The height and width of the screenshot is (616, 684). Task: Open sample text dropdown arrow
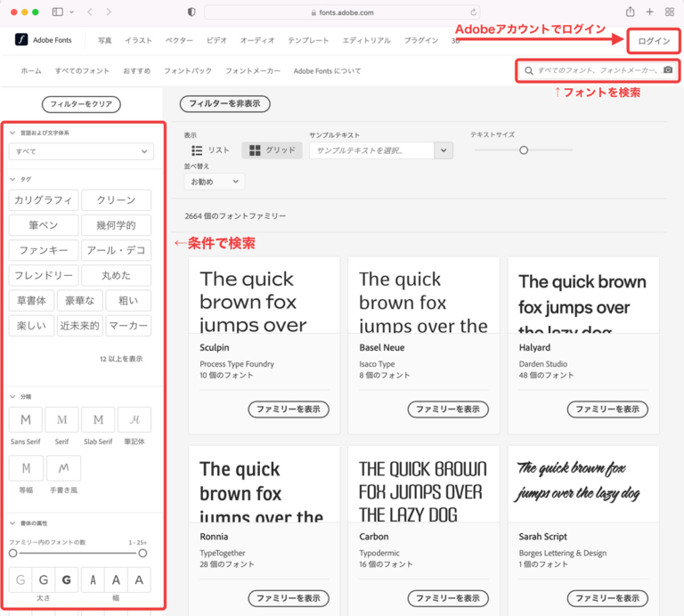click(444, 150)
